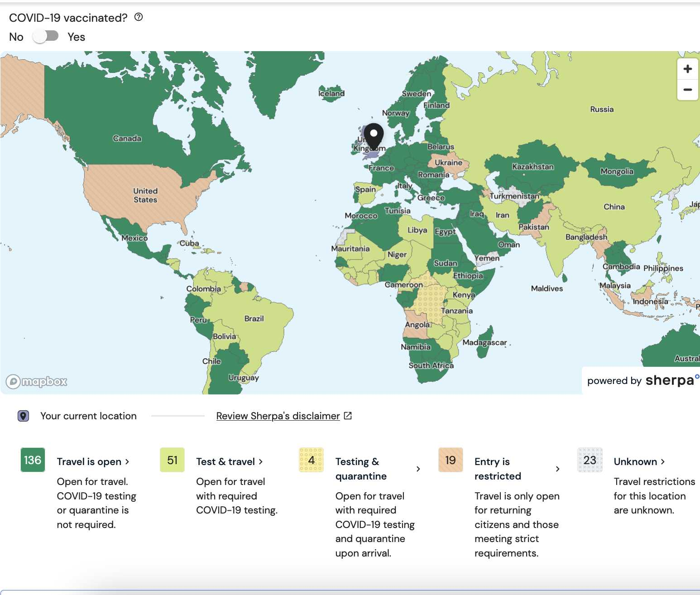
Task: Expand the Test & travel category
Action: (x=230, y=461)
